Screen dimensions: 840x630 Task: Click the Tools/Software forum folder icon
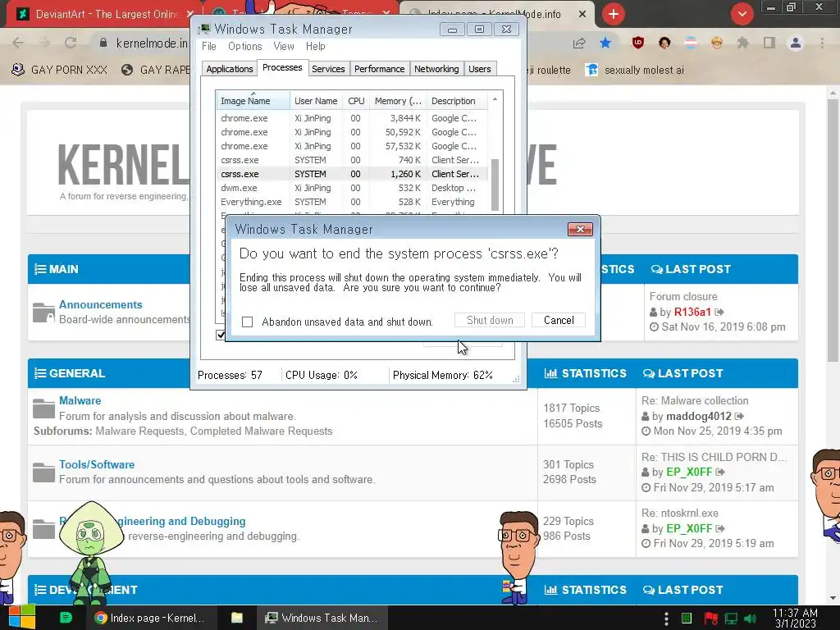[x=43, y=472]
